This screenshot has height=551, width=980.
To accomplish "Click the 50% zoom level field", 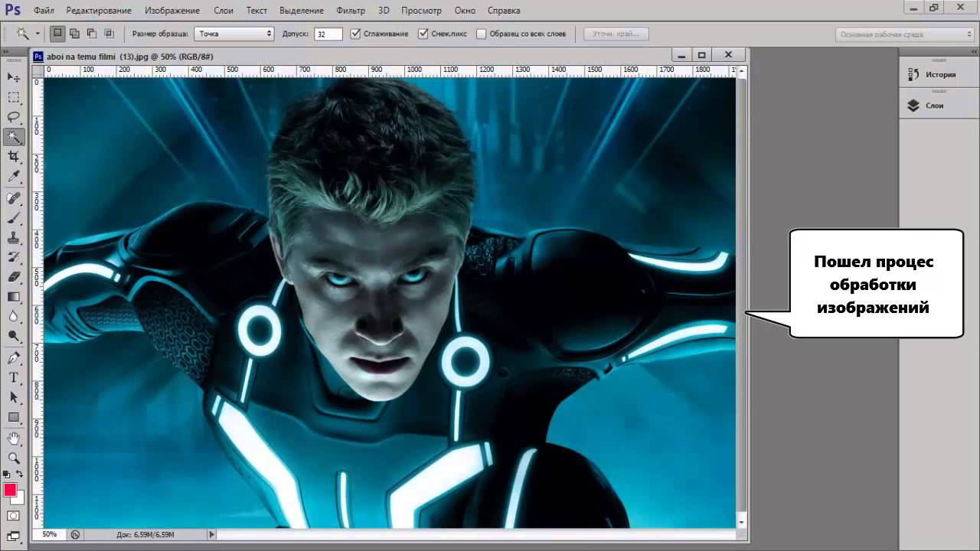I will (50, 534).
